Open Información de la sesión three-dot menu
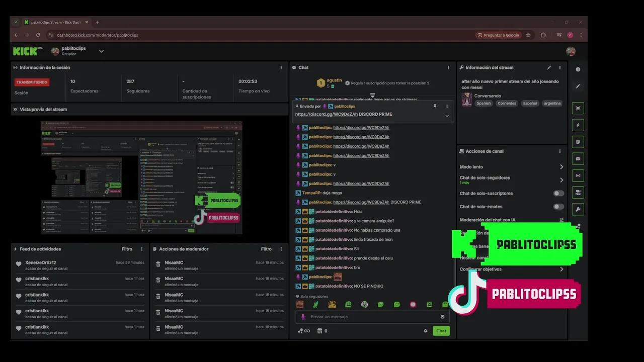This screenshot has width=644, height=362. coord(281,67)
